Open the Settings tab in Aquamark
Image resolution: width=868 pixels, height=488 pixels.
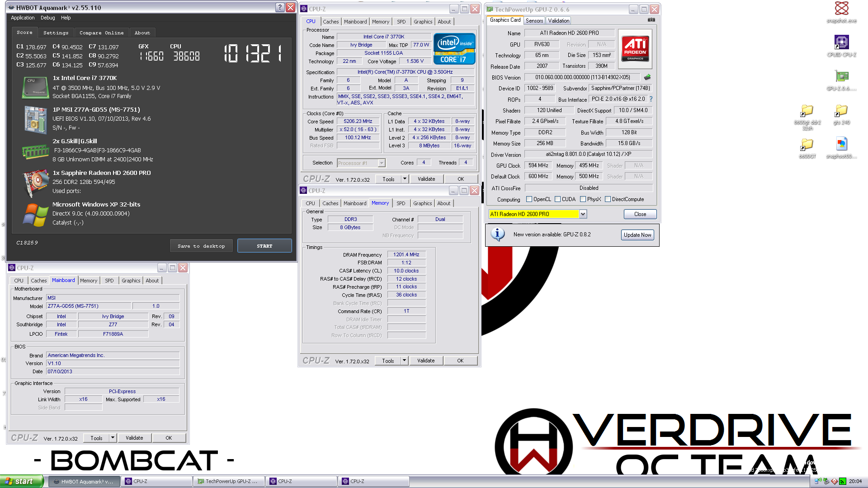56,33
